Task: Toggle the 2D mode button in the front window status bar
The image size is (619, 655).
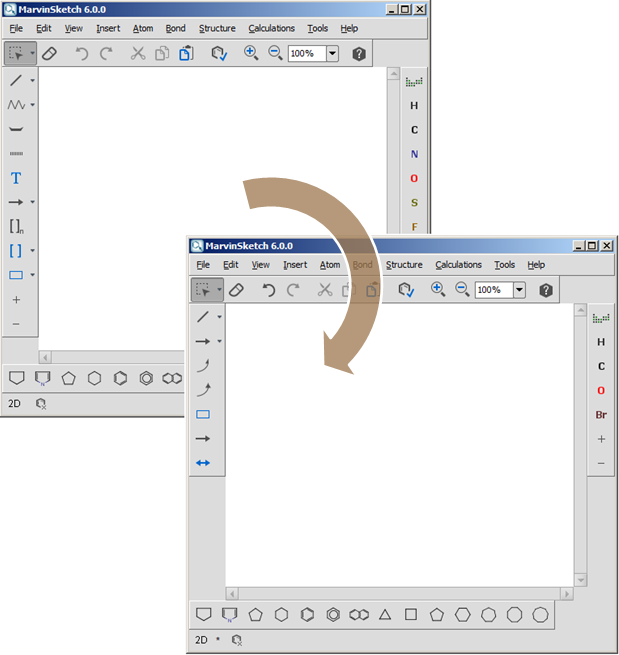Action: point(201,639)
